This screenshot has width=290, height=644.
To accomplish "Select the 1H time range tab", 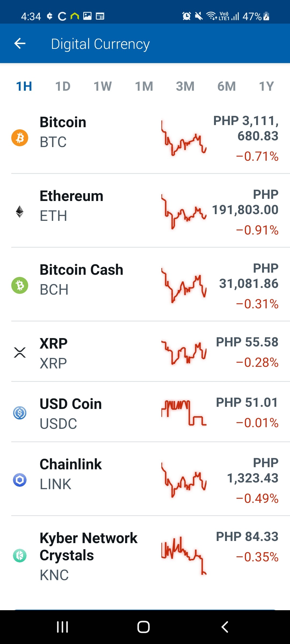I will click(24, 86).
